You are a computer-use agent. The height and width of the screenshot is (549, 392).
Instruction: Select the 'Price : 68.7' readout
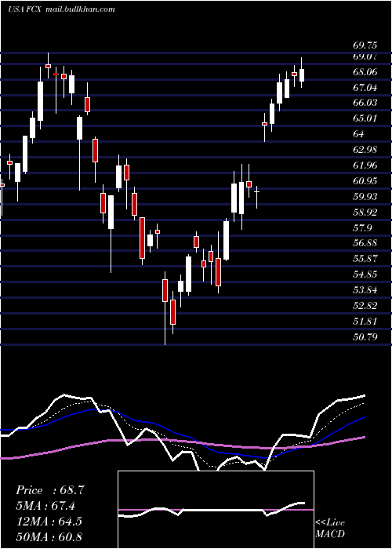click(x=49, y=490)
